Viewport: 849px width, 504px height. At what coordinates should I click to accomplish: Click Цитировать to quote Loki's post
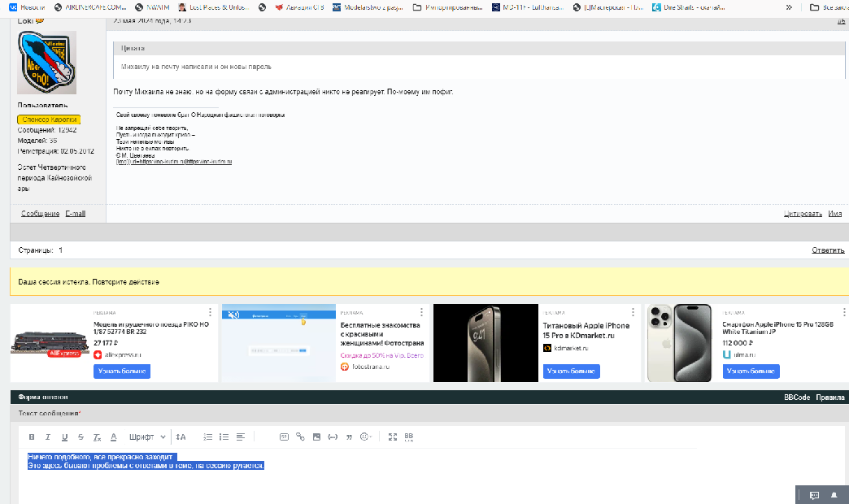pos(802,214)
